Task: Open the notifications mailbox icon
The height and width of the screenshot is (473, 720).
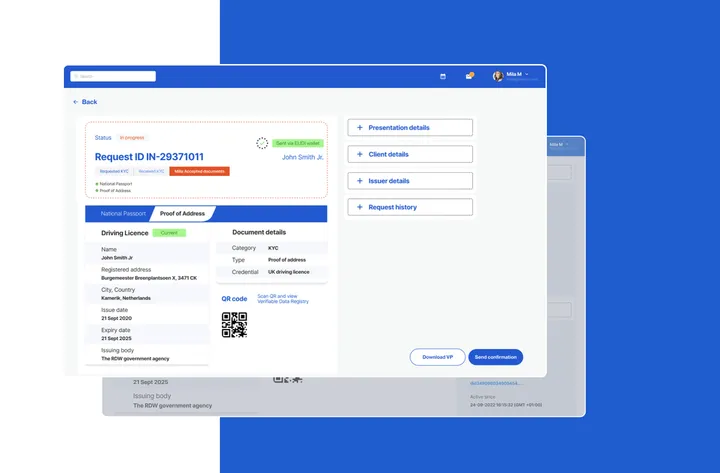Action: 469,76
